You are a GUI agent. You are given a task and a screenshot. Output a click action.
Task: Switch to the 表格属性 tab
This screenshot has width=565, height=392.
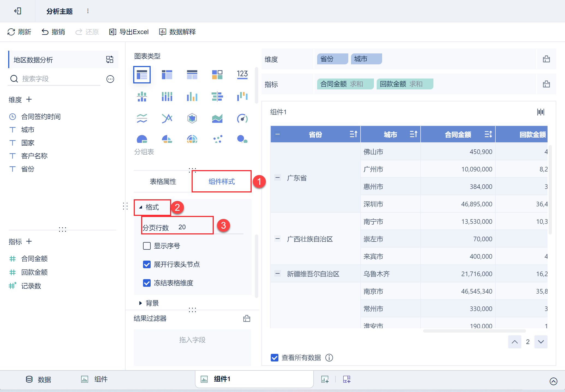tap(163, 182)
